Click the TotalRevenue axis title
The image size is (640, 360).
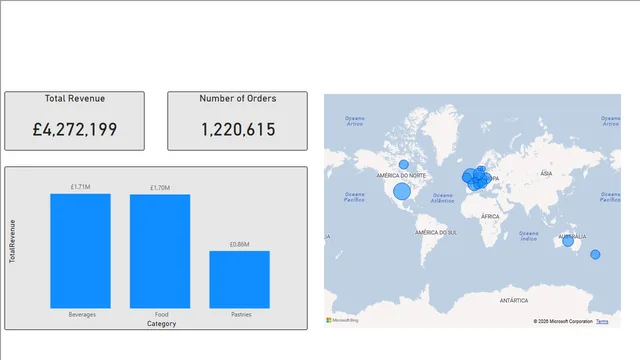[12, 241]
